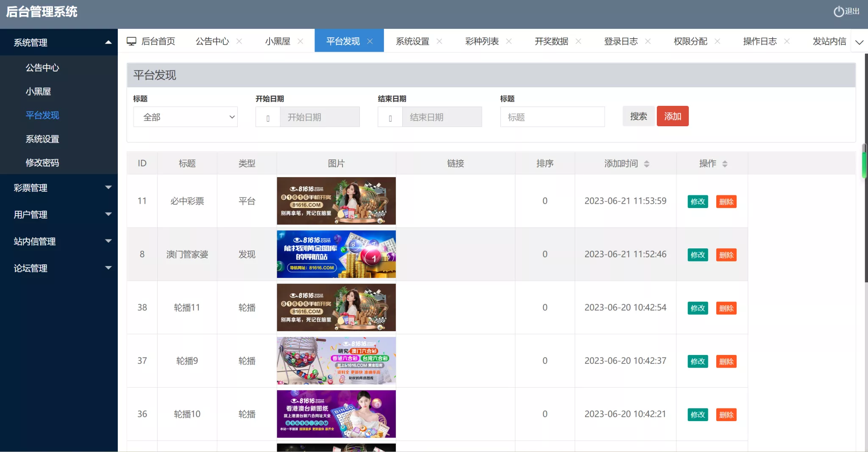Open the calendar icon in 结束日期 field
Viewport: 868px width, 452px height.
coord(390,117)
